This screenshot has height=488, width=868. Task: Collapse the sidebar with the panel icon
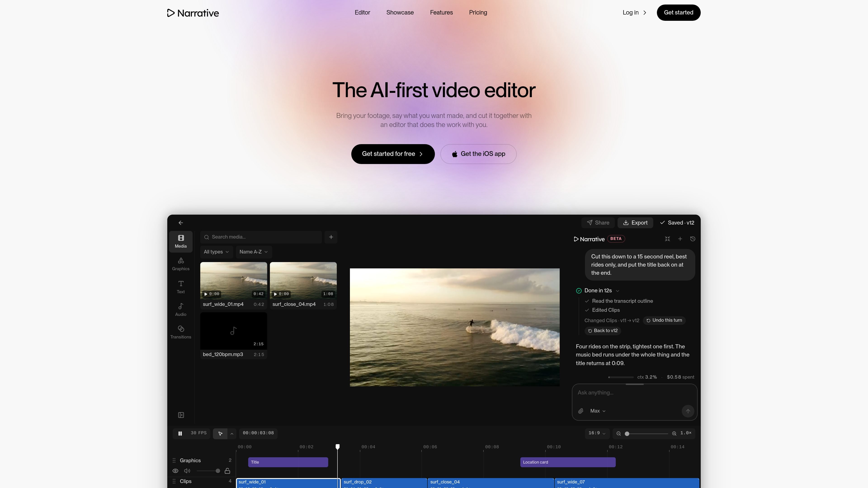pos(181,415)
